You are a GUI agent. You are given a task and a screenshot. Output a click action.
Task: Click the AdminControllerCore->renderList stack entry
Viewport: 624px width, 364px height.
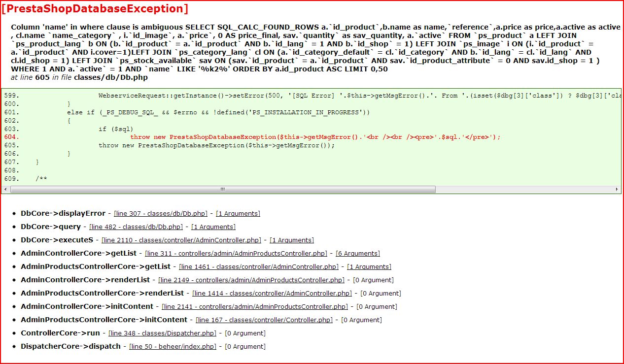(85, 280)
